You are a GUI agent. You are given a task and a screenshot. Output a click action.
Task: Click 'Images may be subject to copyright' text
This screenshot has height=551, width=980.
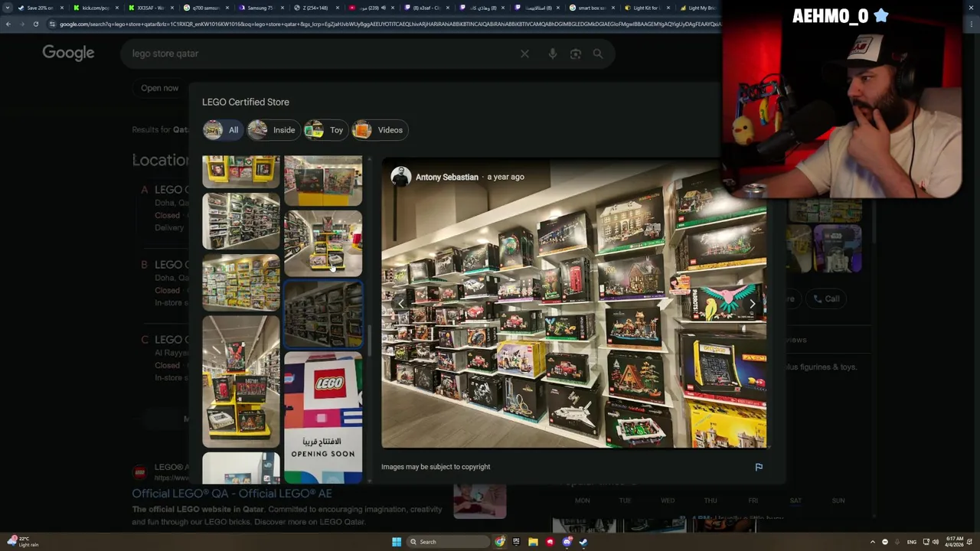(436, 467)
